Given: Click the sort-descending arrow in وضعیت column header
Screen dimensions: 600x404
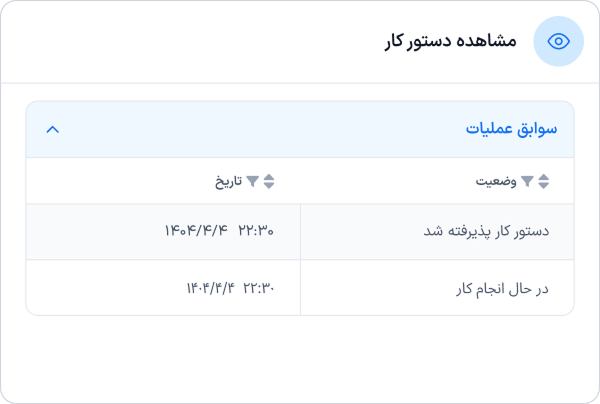Looking at the screenshot, I should tap(544, 186).
